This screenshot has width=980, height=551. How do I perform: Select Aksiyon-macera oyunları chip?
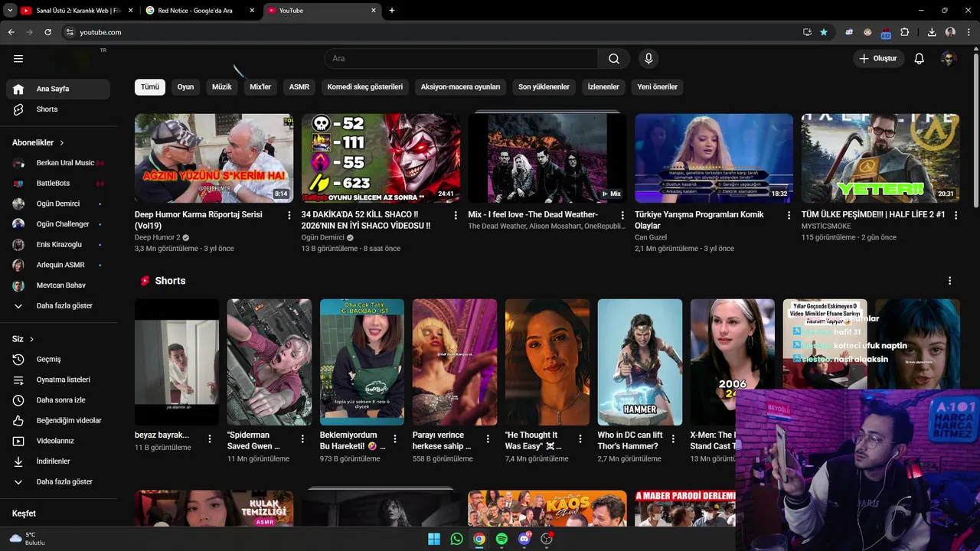pos(460,86)
